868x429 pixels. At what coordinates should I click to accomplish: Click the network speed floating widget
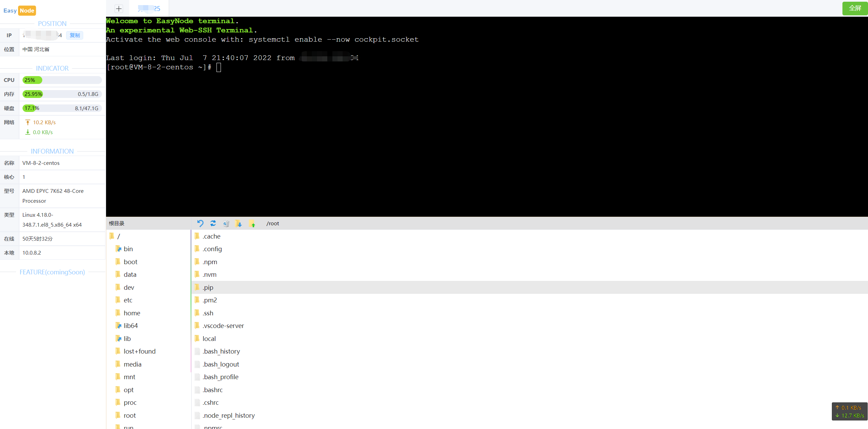[x=849, y=411]
